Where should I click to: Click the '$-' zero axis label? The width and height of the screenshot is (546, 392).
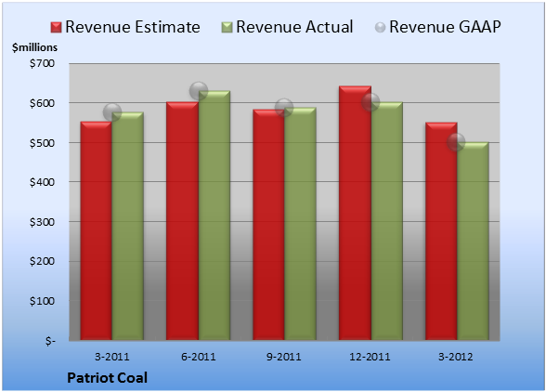tap(50, 341)
